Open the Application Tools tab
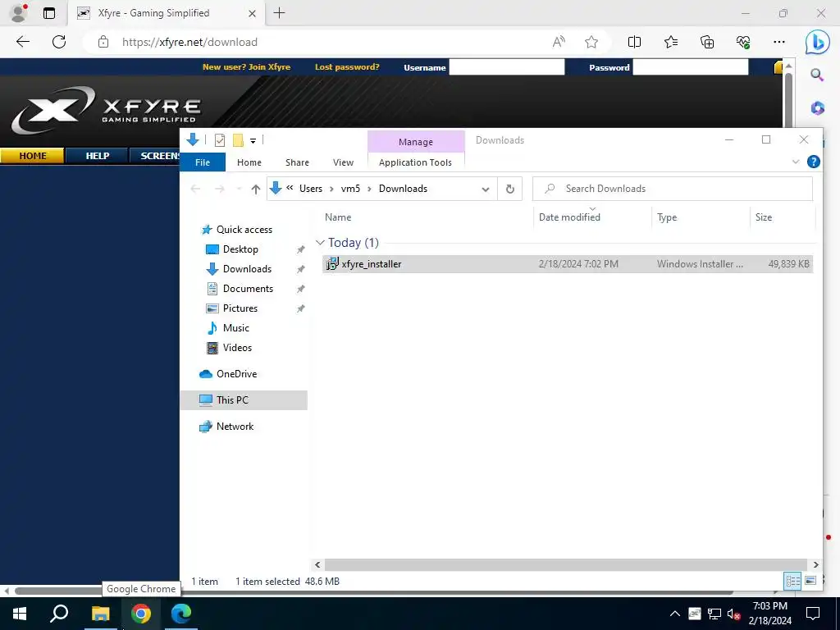This screenshot has height=630, width=840. (x=415, y=162)
